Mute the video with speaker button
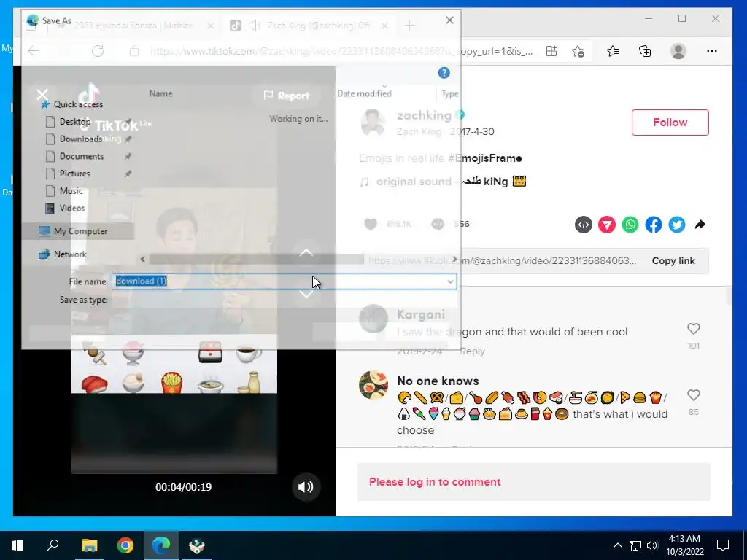747x560 pixels. coord(306,486)
